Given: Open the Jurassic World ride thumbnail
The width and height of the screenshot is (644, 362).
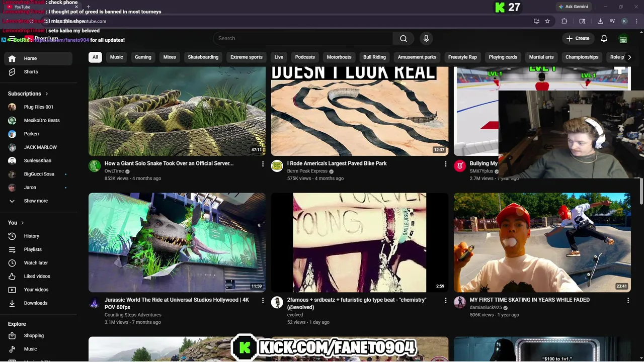Looking at the screenshot, I should [x=177, y=242].
